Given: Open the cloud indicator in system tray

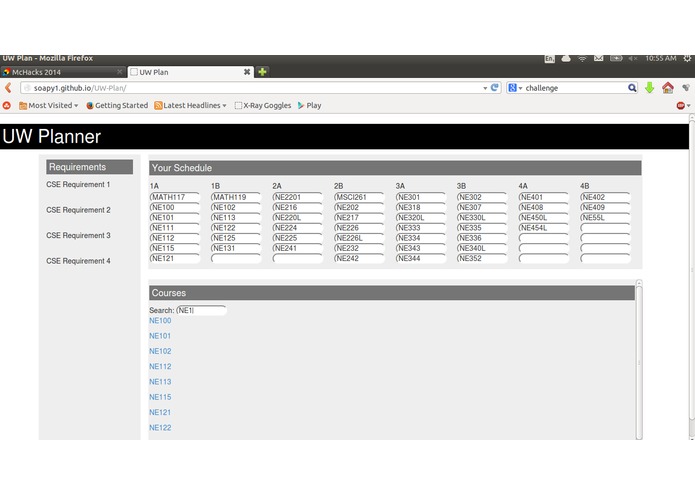Looking at the screenshot, I should tap(566, 58).
